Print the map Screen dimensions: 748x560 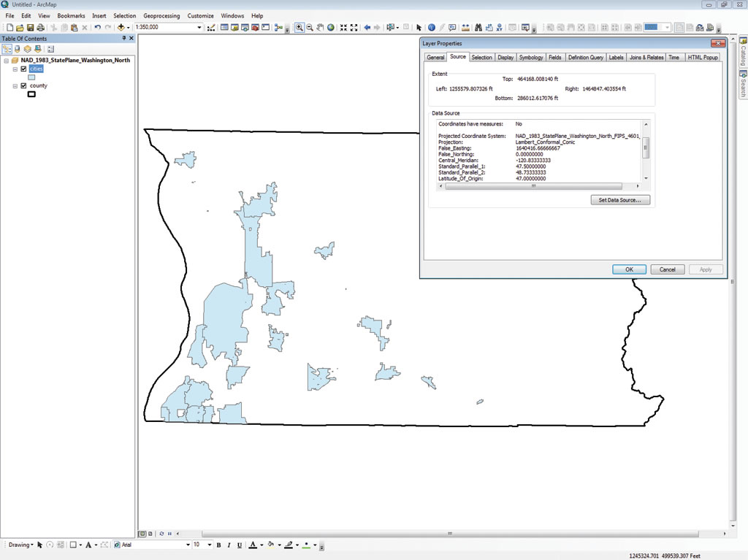pos(41,28)
